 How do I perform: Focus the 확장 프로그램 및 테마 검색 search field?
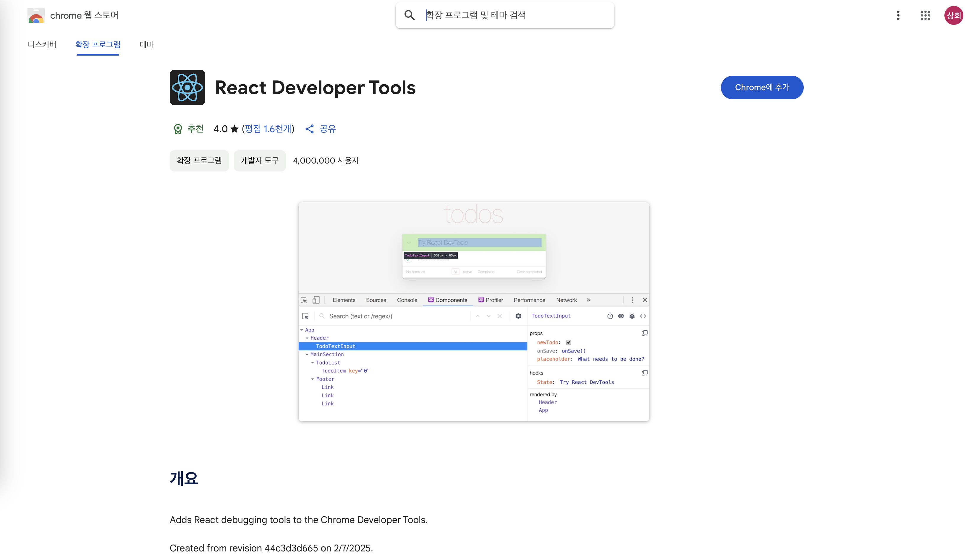tap(504, 15)
